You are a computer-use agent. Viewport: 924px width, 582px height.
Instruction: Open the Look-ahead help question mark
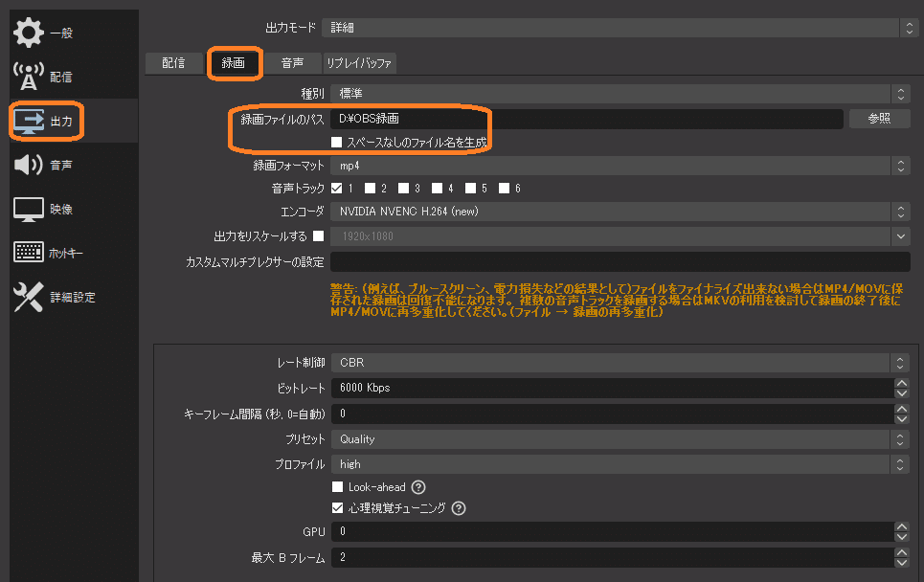(x=418, y=486)
